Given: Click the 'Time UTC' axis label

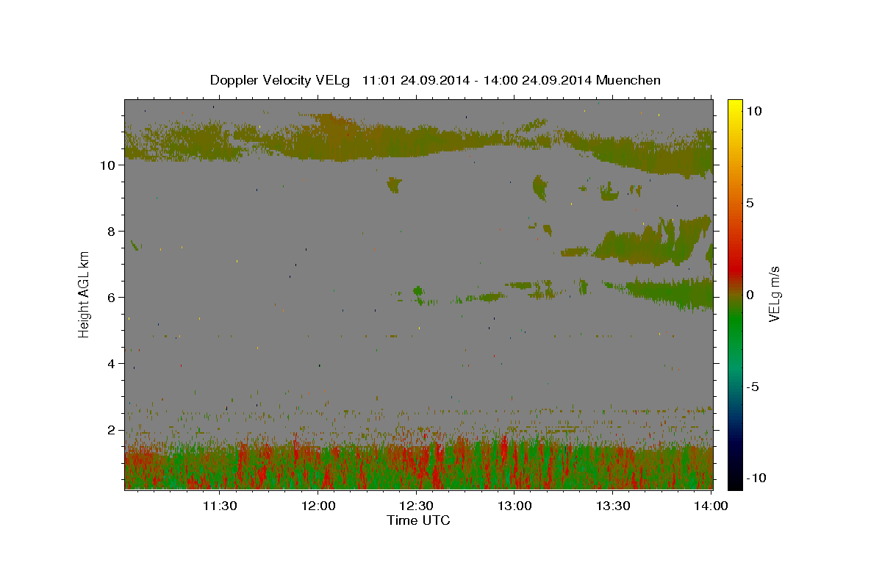Looking at the screenshot, I should pyautogui.click(x=418, y=520).
